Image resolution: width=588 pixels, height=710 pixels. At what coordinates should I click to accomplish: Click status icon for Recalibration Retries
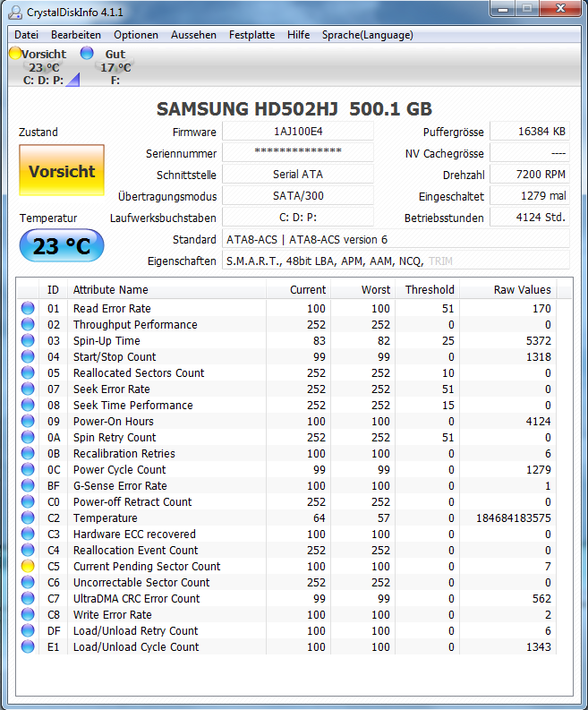[28, 453]
